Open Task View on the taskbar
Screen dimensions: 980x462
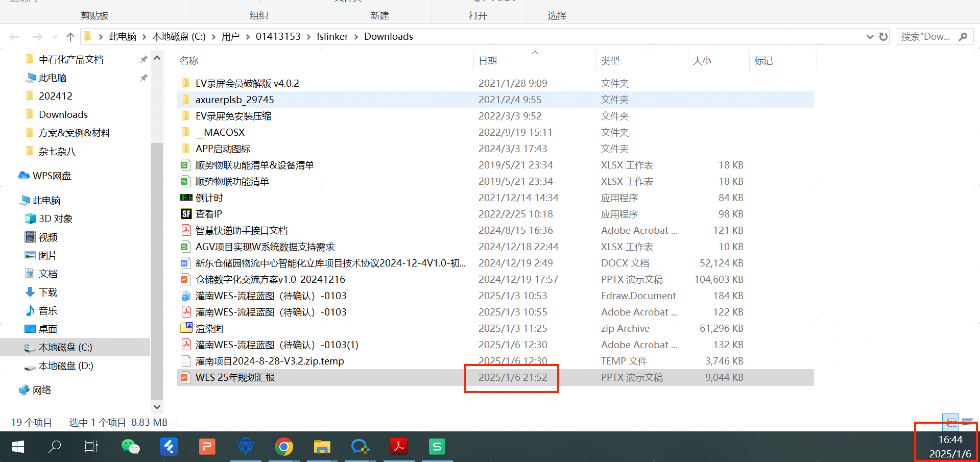click(91, 447)
